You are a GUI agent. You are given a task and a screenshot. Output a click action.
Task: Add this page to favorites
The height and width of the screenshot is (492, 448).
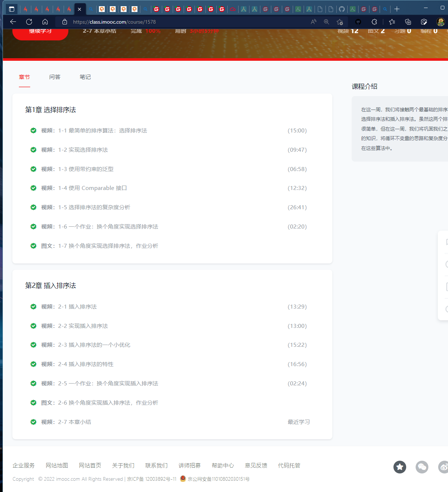coord(340,22)
